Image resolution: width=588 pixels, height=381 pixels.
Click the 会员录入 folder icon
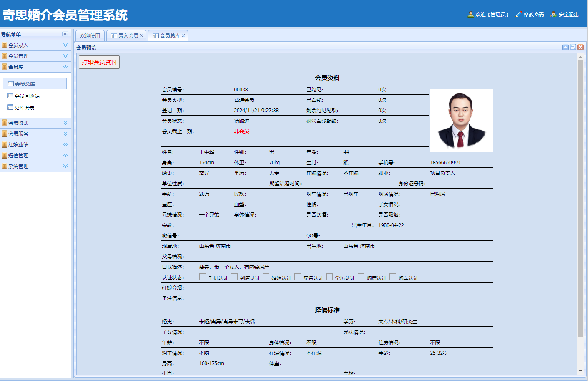pyautogui.click(x=4, y=45)
